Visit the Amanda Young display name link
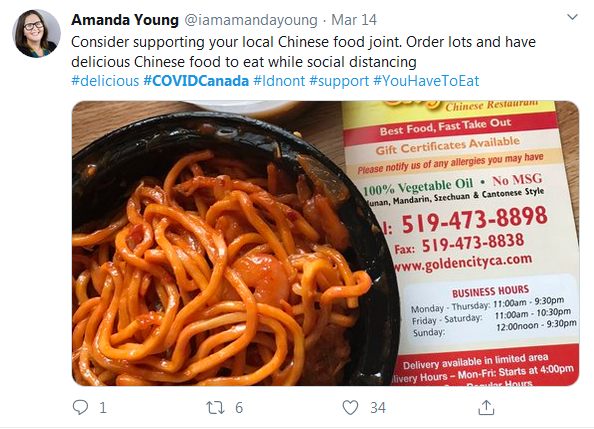Screen dimensions: 594x429 pyautogui.click(x=125, y=20)
